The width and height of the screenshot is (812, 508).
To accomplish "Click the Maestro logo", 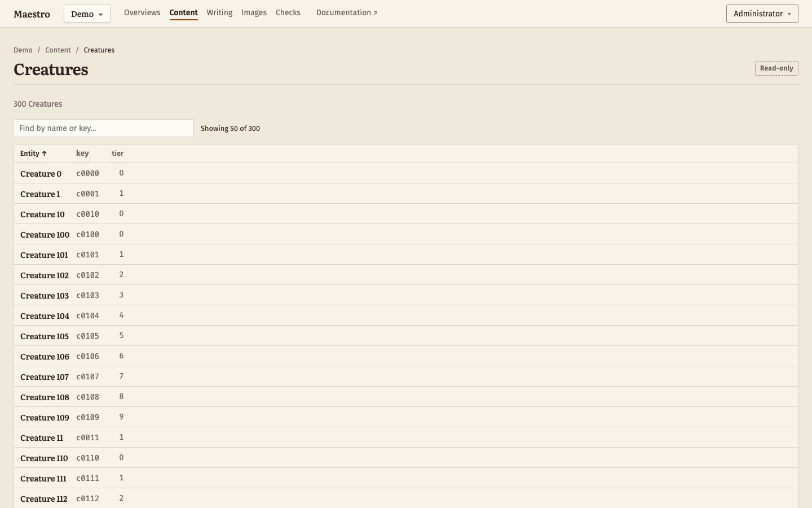I will tap(32, 14).
